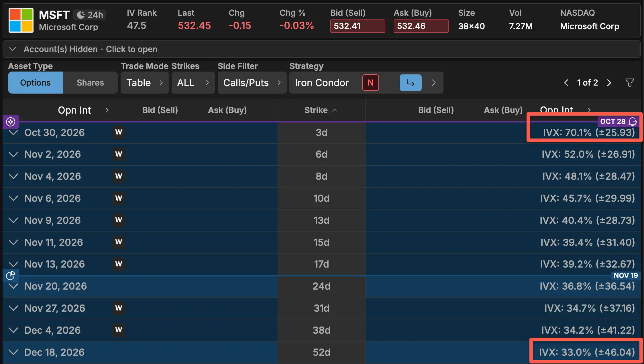Toggle the 24h moon session badge
This screenshot has height=364, width=644.
pyautogui.click(x=90, y=15)
